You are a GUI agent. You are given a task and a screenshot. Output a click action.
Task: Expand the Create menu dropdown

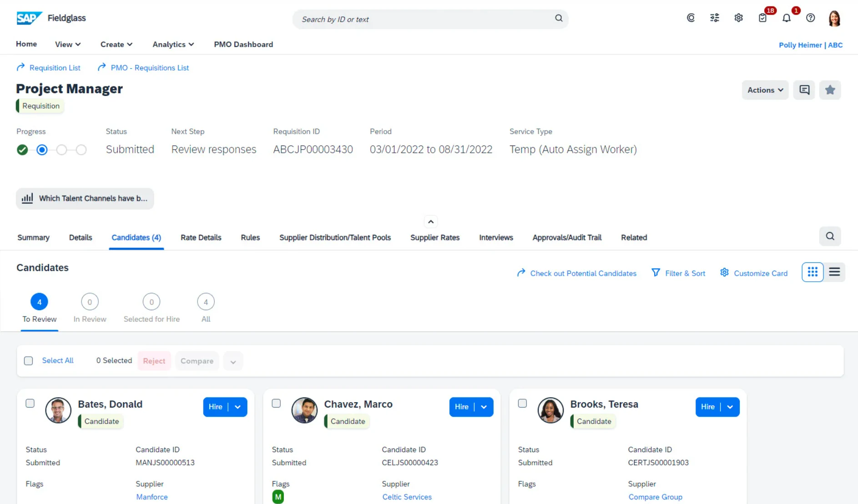pyautogui.click(x=116, y=44)
